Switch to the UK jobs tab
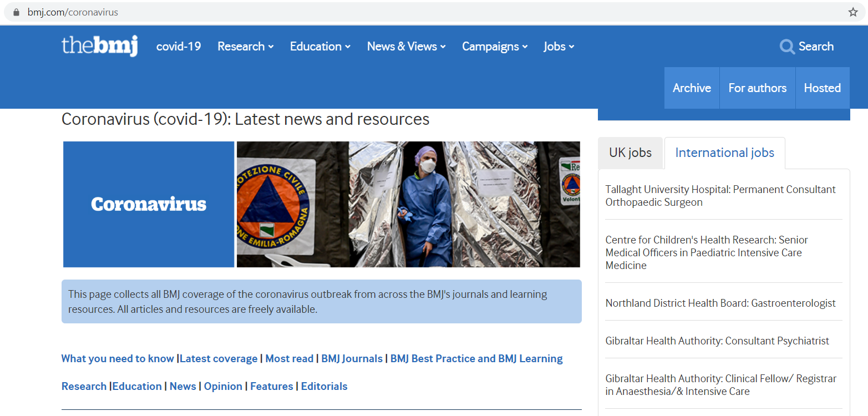This screenshot has width=868, height=416. [x=631, y=153]
